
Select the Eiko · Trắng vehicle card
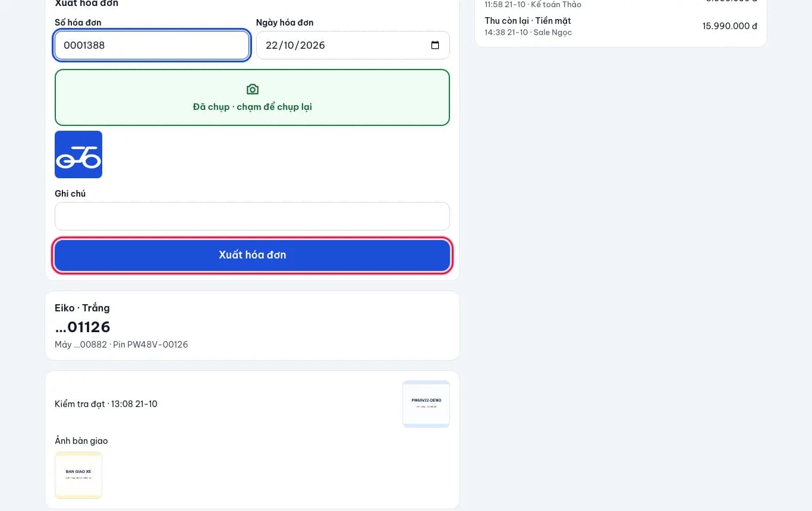point(252,326)
